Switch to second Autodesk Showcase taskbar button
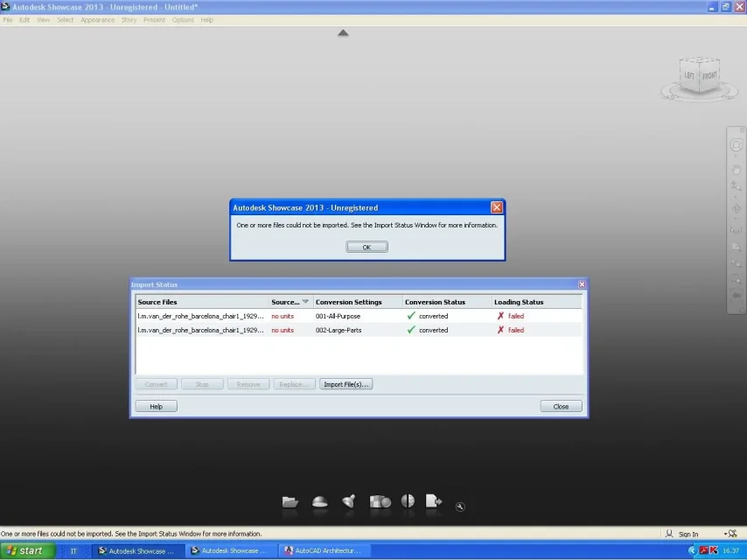 coord(231,551)
